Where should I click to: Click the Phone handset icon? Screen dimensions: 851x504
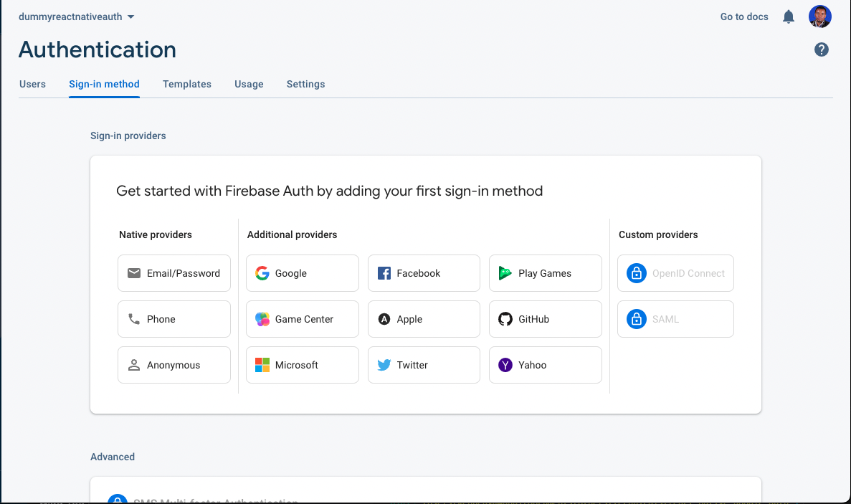tap(134, 319)
